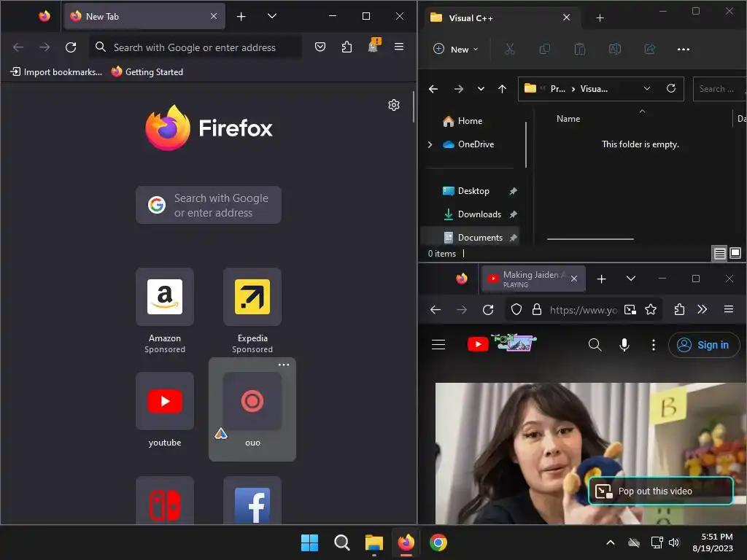Image resolution: width=747 pixels, height=560 pixels.
Task: Open Import bookmarks from toolbar
Action: 56,72
